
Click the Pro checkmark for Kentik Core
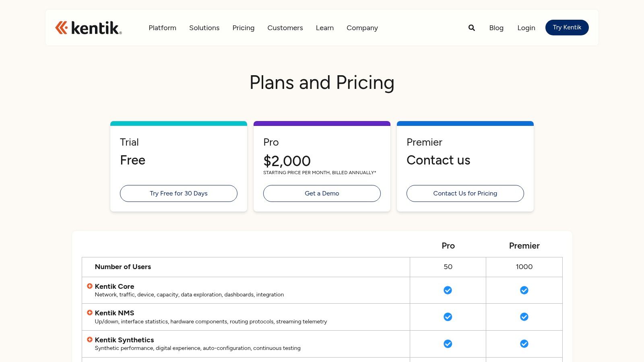pyautogui.click(x=448, y=290)
